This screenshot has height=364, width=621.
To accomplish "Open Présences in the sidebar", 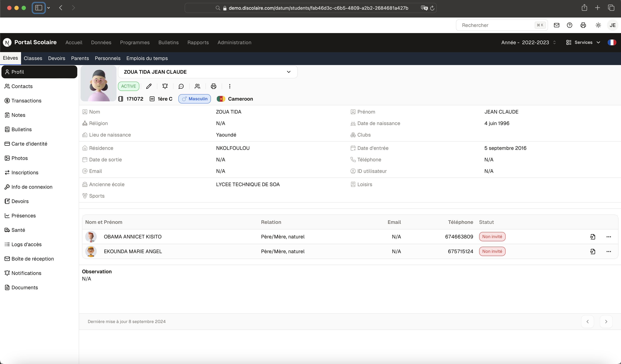I will 39,216.
